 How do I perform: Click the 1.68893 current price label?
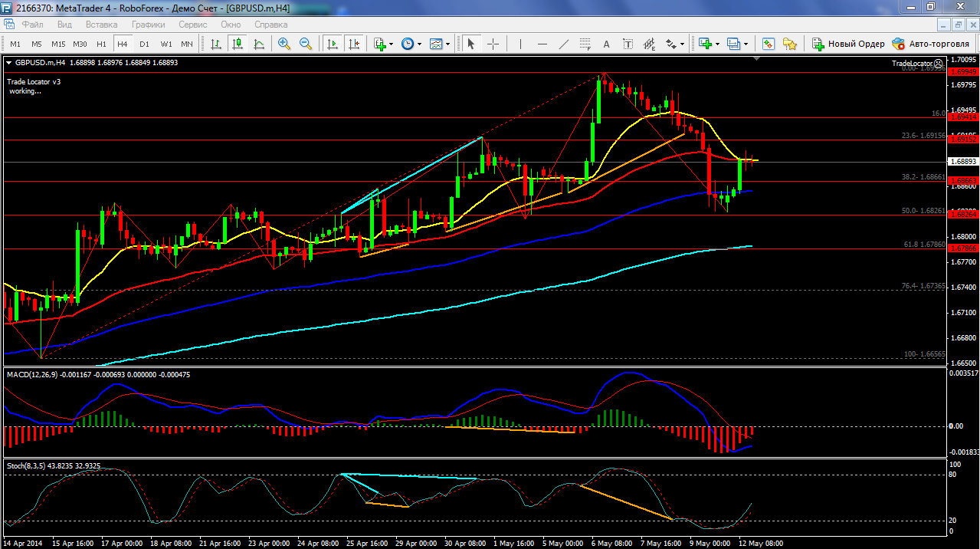pos(962,162)
